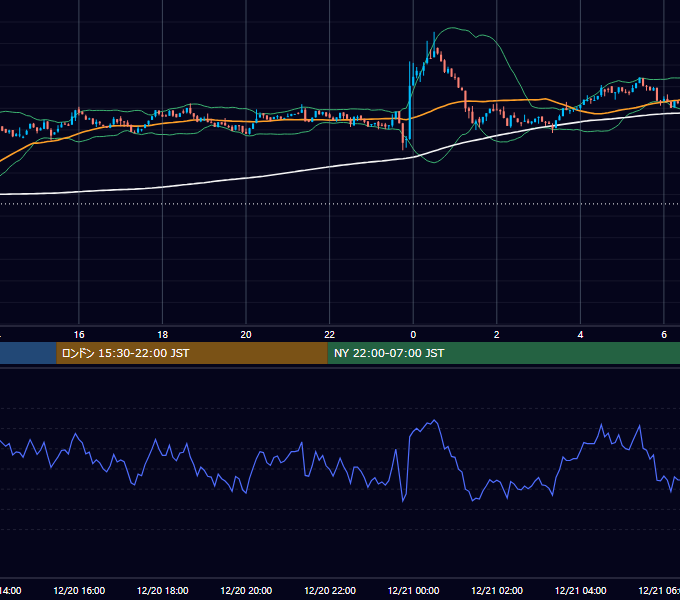
Task: Click hour label 16 on upper time axis
Action: click(79, 335)
